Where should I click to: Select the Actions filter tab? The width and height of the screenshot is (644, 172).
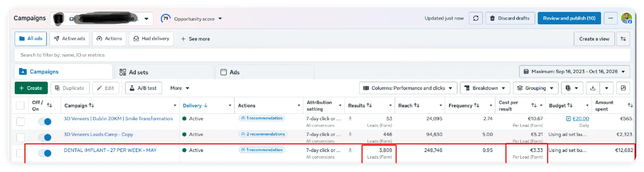tap(109, 39)
